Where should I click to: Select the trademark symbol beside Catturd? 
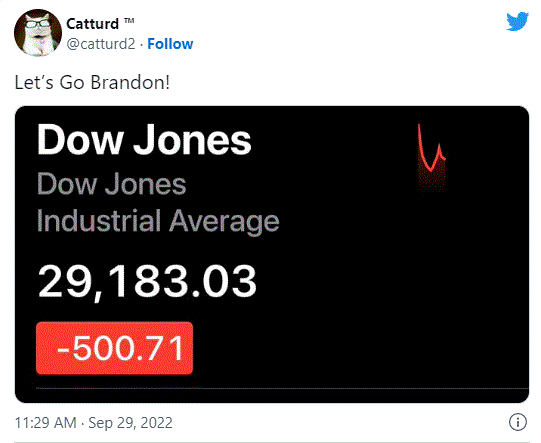(x=129, y=21)
